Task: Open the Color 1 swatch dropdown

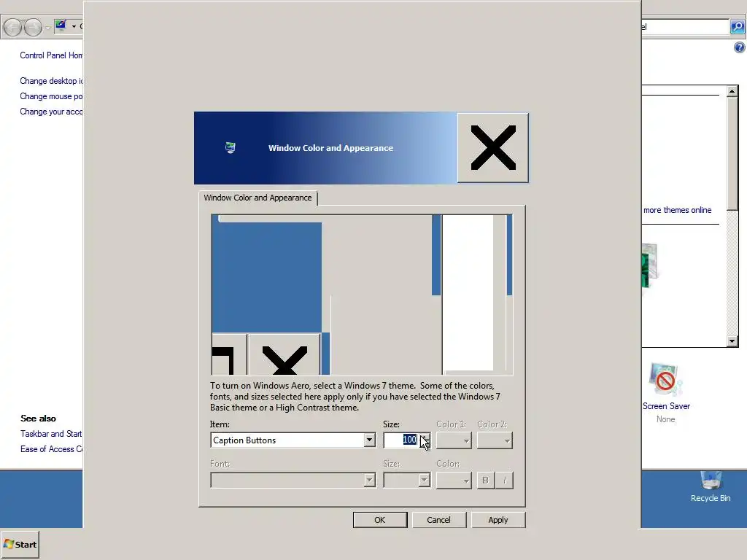Action: 454,440
